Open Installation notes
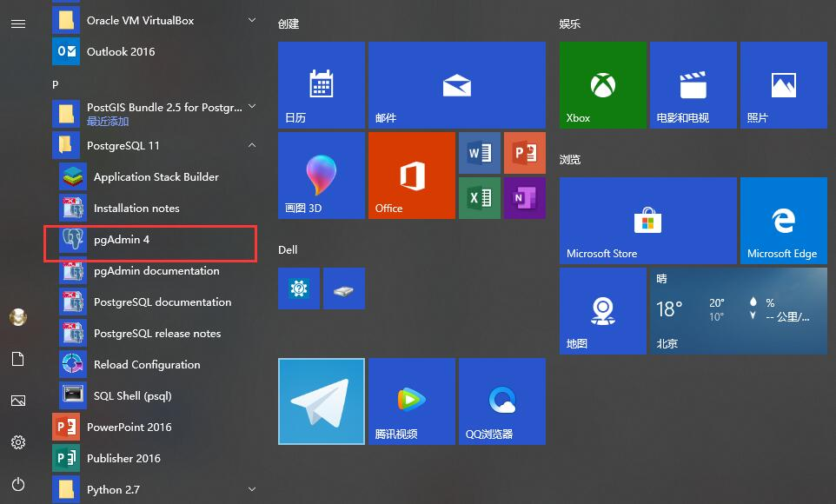 (x=158, y=208)
